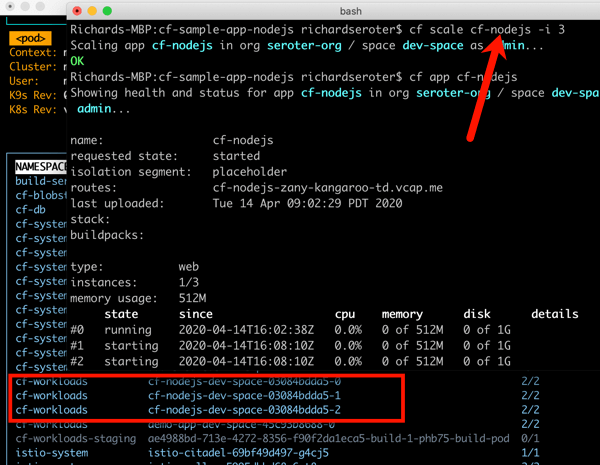
Task: Select the build-service namespace row
Action: (38, 182)
